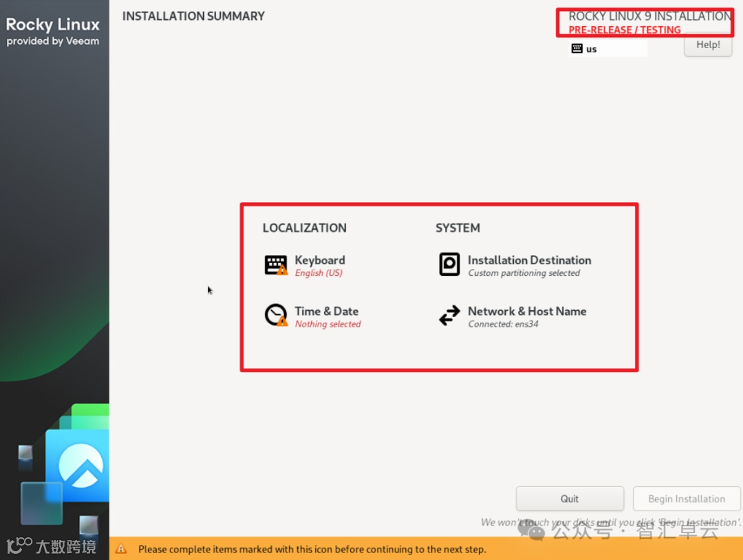Open the Time & Date label

click(327, 311)
